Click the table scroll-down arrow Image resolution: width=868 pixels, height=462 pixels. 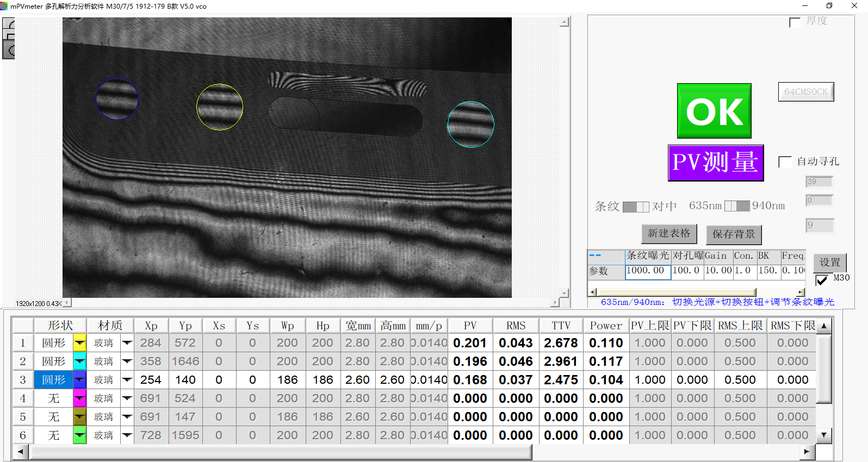click(824, 435)
